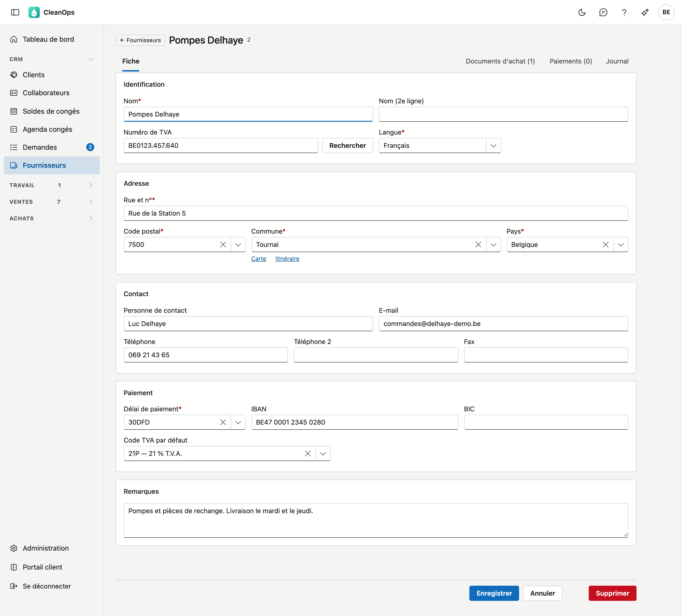Open the Code TVA par défaut dropdown

[x=323, y=453]
